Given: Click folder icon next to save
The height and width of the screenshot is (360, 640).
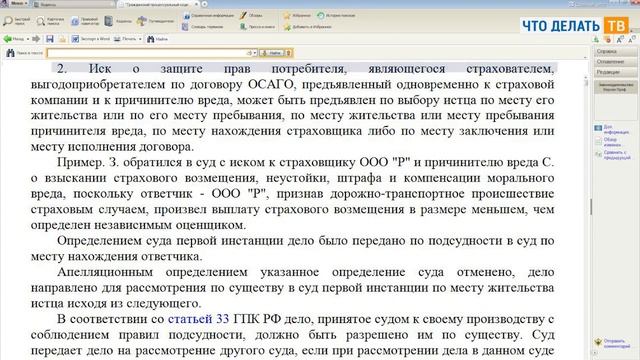Looking at the screenshot, I should 62,39.
